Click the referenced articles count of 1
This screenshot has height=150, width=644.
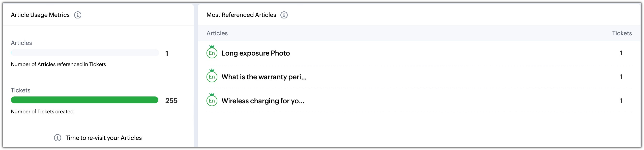click(x=167, y=54)
